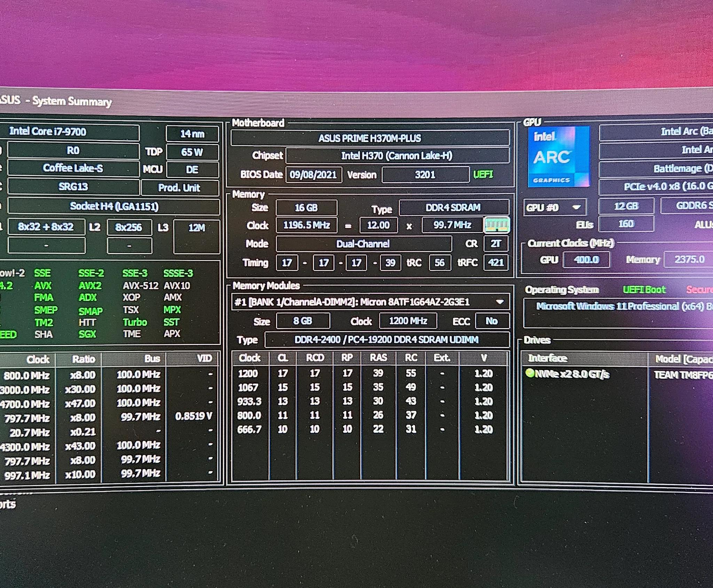The width and height of the screenshot is (713, 588).
Task: Click the 2T command rate value
Action: (496, 244)
